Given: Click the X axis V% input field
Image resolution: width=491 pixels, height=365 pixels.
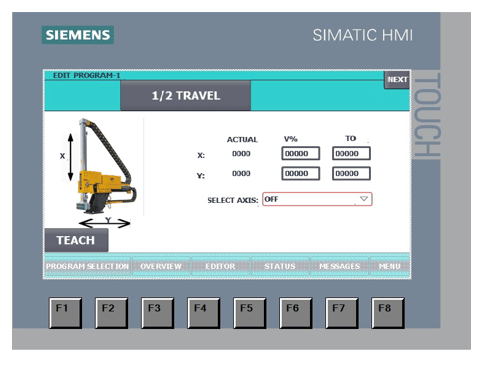Looking at the screenshot, I should (301, 154).
